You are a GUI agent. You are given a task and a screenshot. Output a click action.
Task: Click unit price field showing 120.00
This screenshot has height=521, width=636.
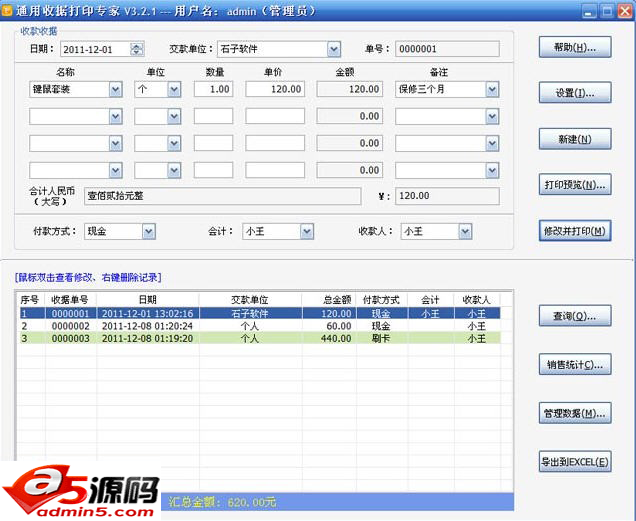275,89
